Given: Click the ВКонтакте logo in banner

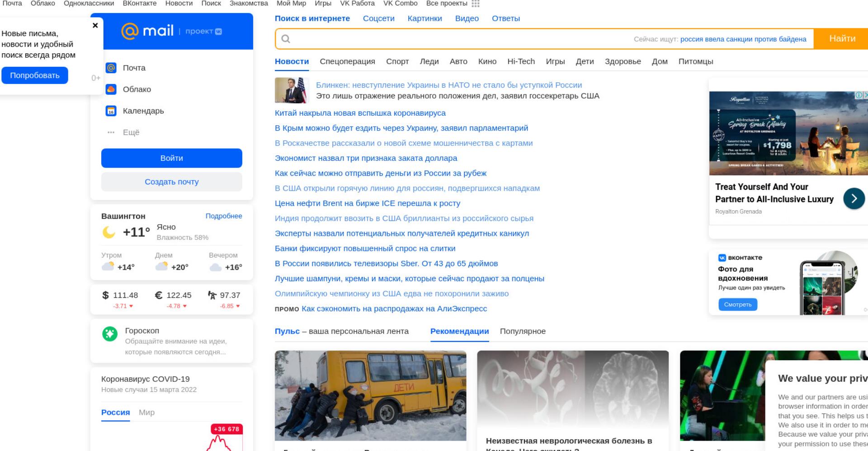Looking at the screenshot, I should point(741,258).
